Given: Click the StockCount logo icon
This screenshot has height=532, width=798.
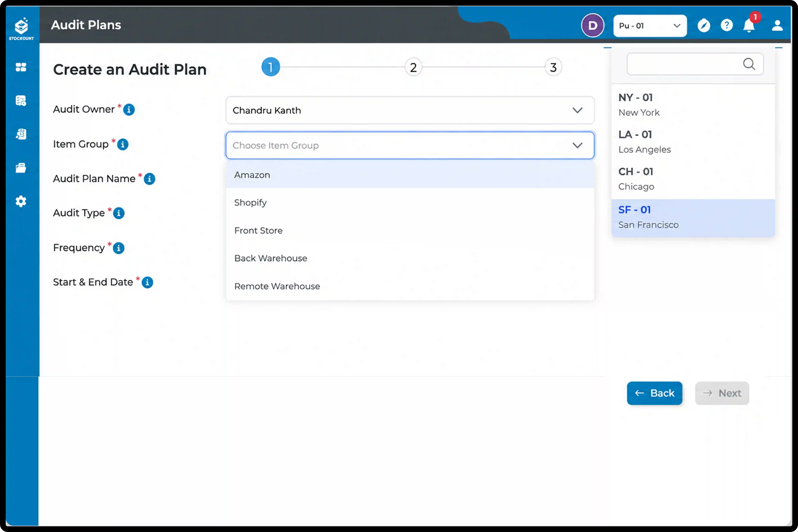Looking at the screenshot, I should (x=21, y=29).
